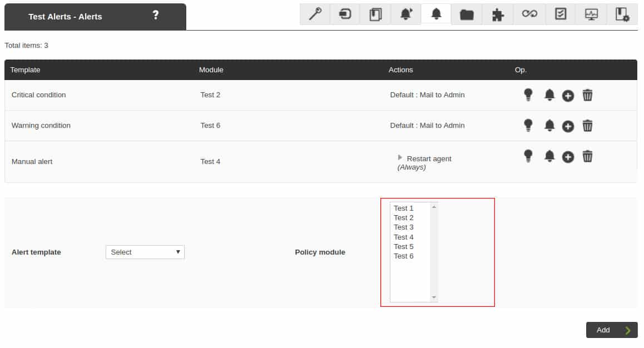Image resolution: width=644 pixels, height=348 pixels.
Task: Click module Test 2 in the Critical condition row
Action: [210, 95]
